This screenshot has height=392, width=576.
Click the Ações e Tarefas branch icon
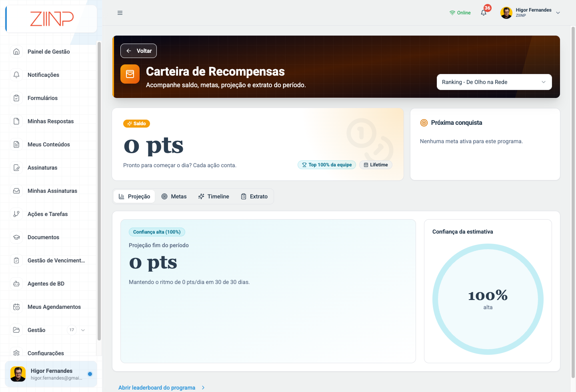coord(16,214)
